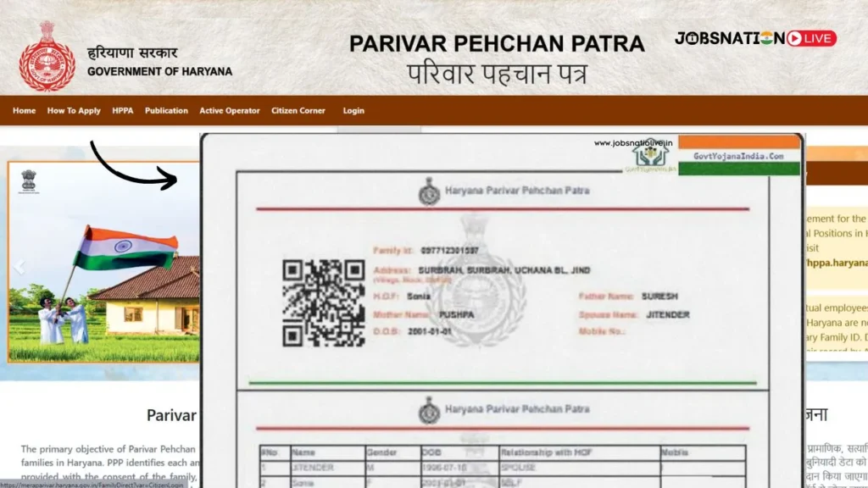Screen dimensions: 868x488
Task: Open Citizen Corner menu
Action: (298, 111)
